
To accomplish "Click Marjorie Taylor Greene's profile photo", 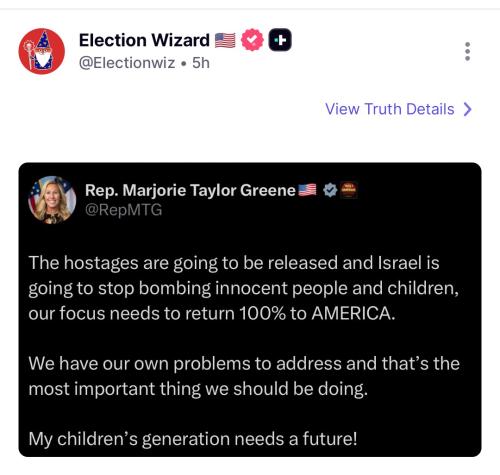I will 52,200.
